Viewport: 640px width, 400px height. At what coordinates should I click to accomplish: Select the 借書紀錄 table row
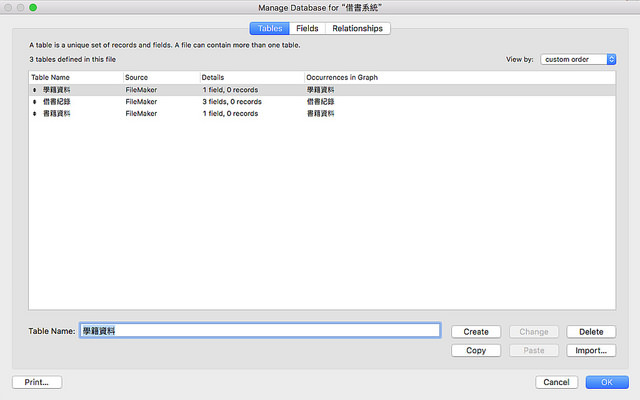coord(322,102)
